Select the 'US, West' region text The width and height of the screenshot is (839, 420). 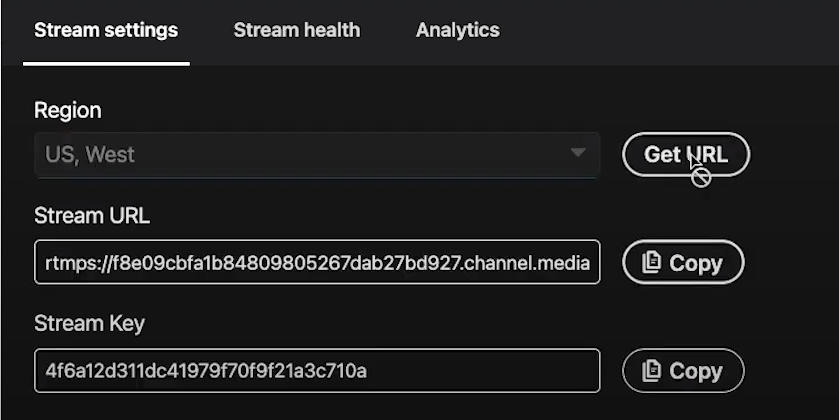pos(89,155)
